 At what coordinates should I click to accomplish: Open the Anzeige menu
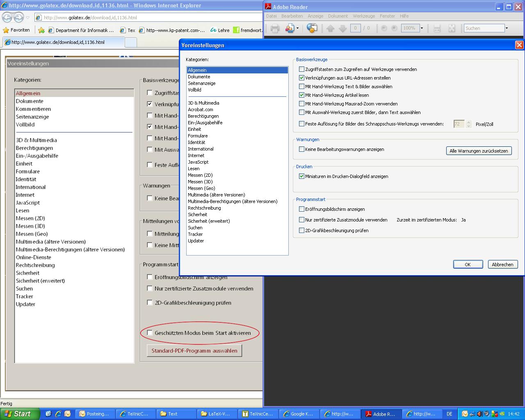click(315, 16)
